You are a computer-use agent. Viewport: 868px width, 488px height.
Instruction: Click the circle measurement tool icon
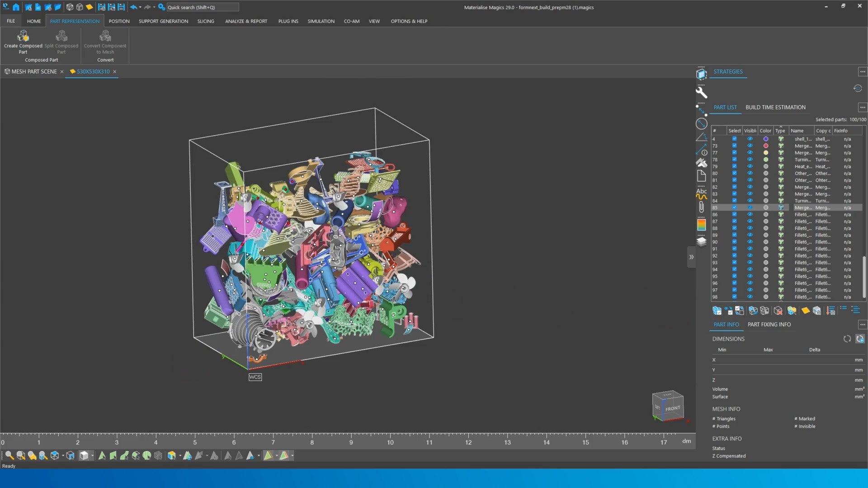(701, 123)
